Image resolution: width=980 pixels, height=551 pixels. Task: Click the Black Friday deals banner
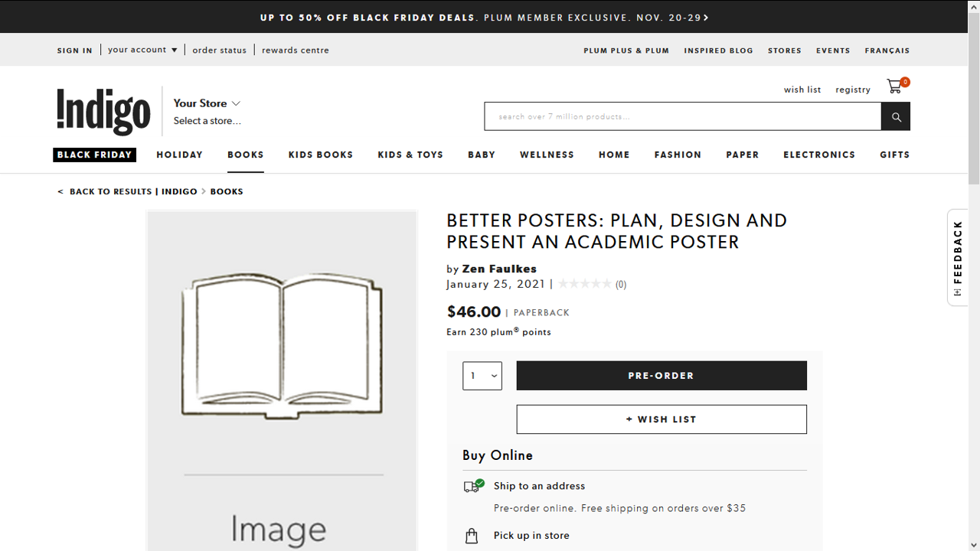click(x=484, y=17)
